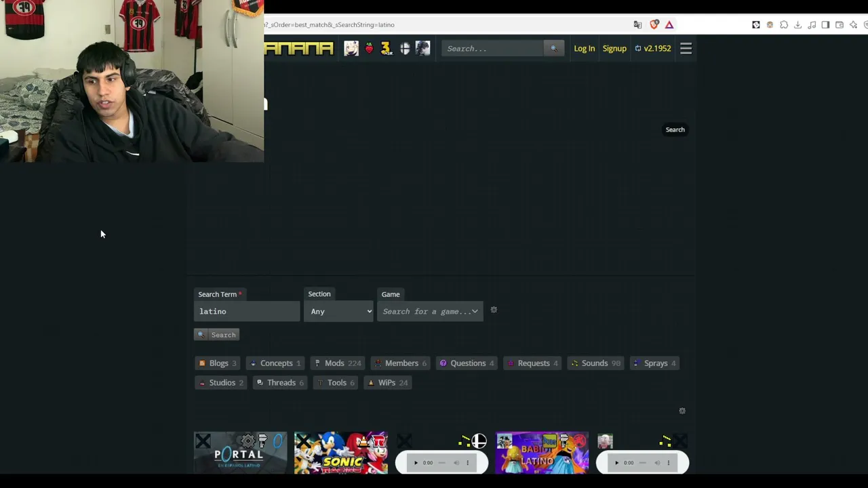Open the browser downloads icon

[797, 24]
